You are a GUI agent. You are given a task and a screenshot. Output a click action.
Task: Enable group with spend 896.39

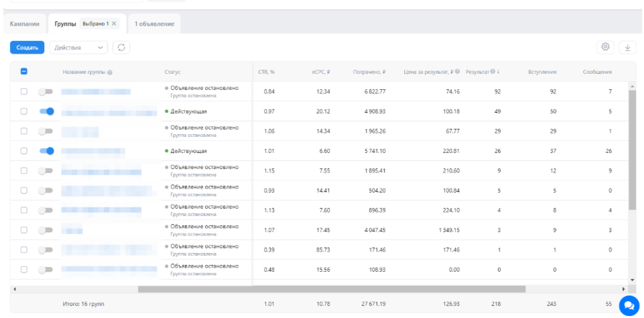click(46, 210)
